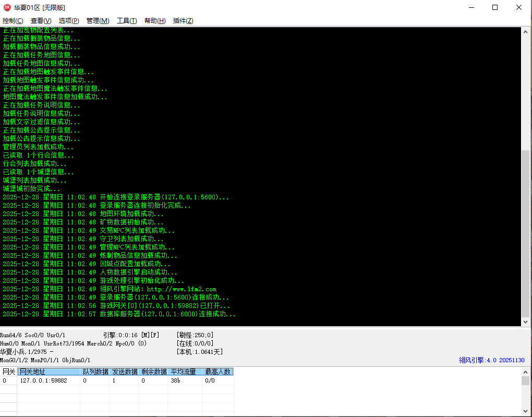Open the 查看(V) menu

[41, 21]
